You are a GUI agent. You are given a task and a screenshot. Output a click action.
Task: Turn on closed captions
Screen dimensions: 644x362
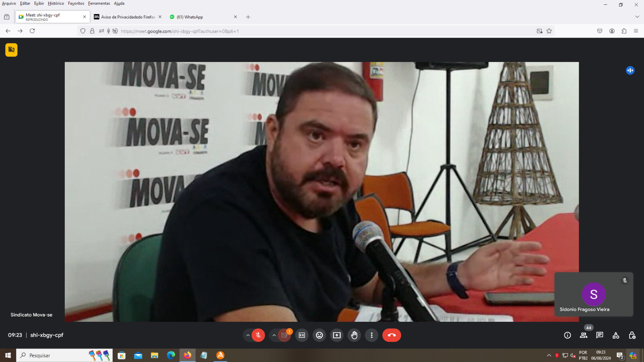(x=302, y=335)
